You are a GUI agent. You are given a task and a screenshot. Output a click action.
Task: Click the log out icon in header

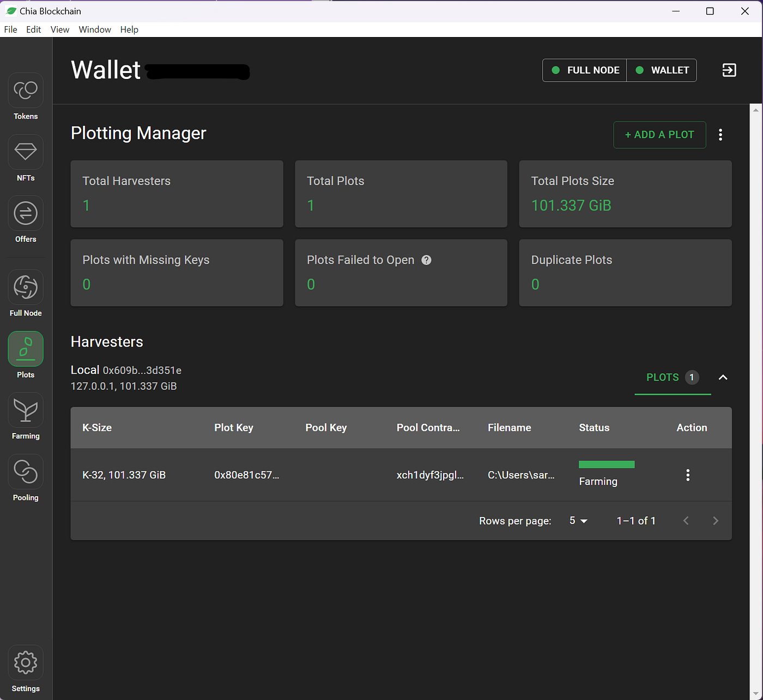[x=729, y=70]
